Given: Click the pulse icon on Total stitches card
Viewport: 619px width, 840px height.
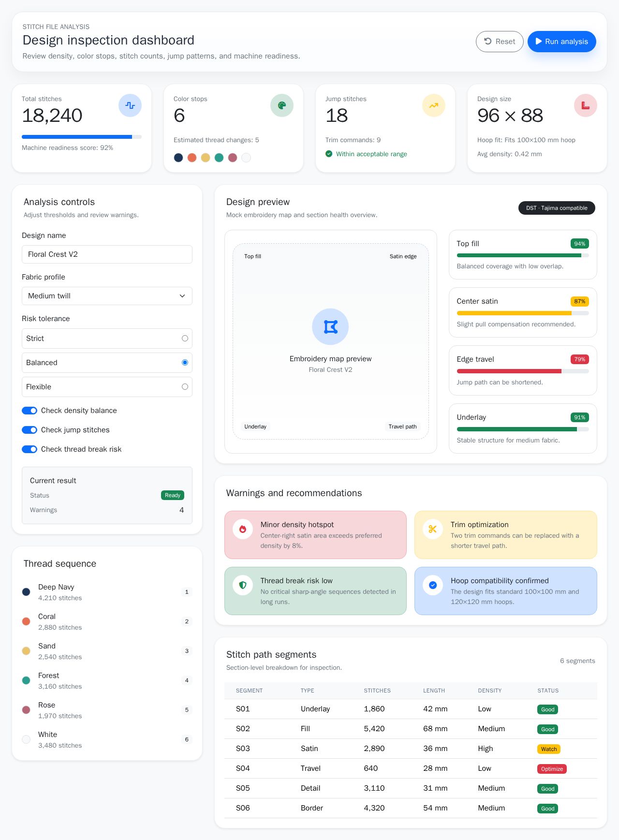Looking at the screenshot, I should (130, 105).
